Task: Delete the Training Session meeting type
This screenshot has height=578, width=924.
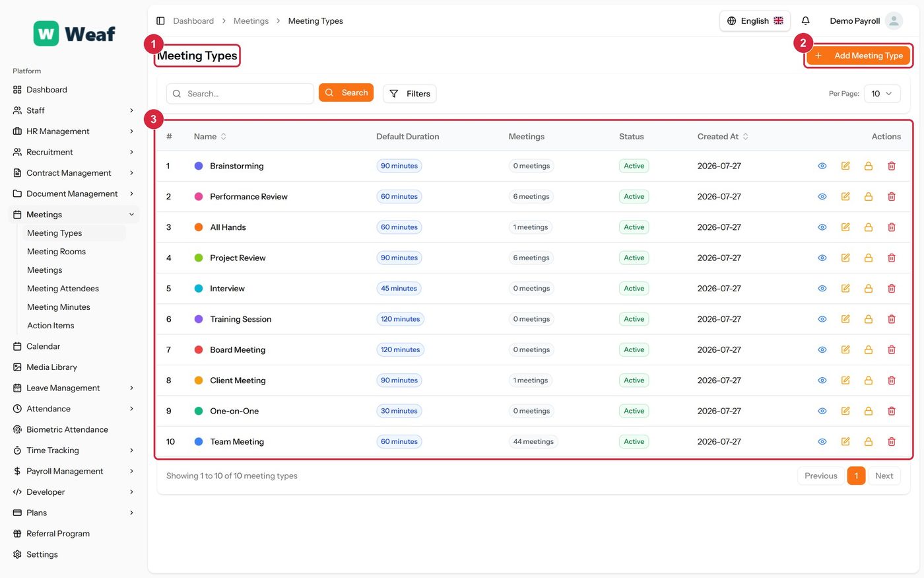Action: click(x=892, y=319)
